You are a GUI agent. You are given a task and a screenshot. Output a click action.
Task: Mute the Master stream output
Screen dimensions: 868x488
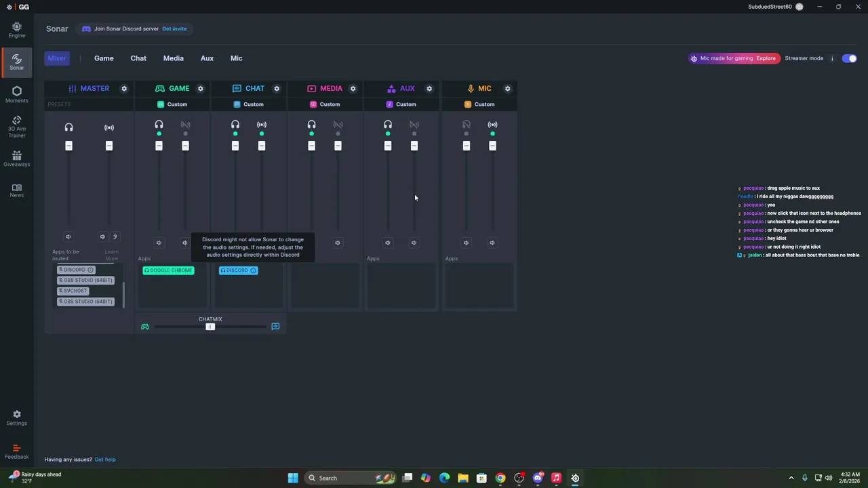(x=102, y=237)
